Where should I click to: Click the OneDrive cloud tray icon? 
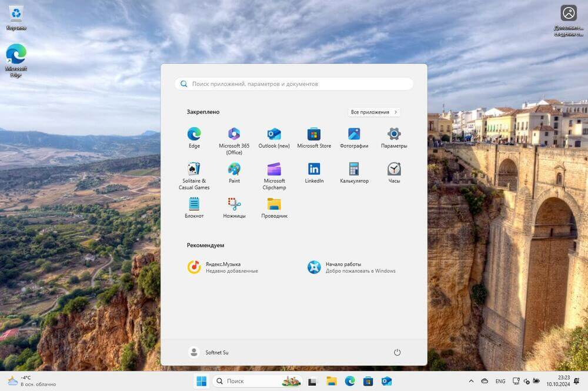[485, 381]
